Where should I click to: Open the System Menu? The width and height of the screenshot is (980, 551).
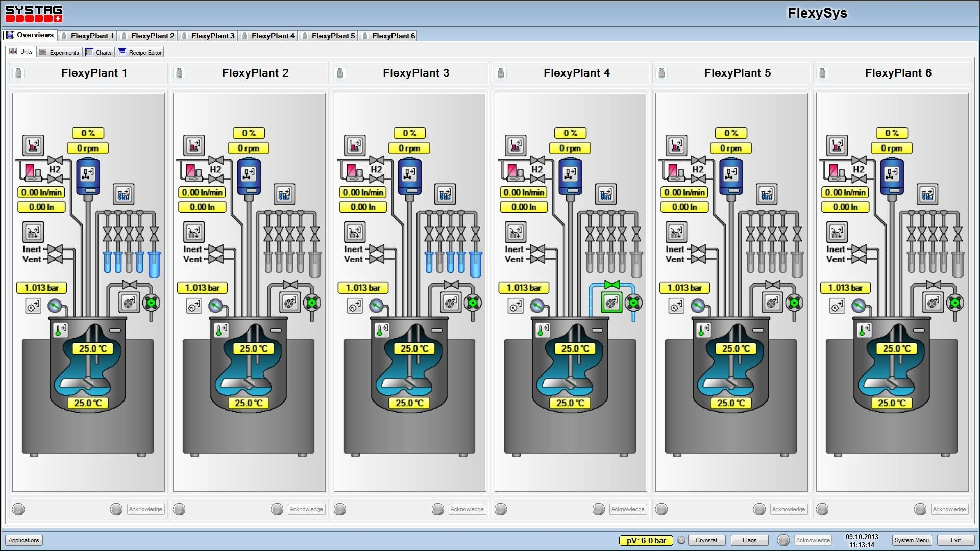pyautogui.click(x=911, y=540)
